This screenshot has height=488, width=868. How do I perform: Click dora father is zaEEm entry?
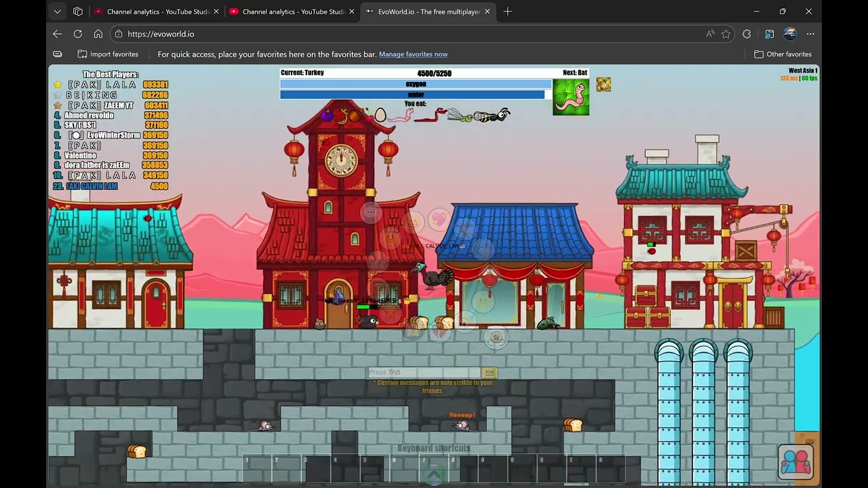click(x=111, y=165)
